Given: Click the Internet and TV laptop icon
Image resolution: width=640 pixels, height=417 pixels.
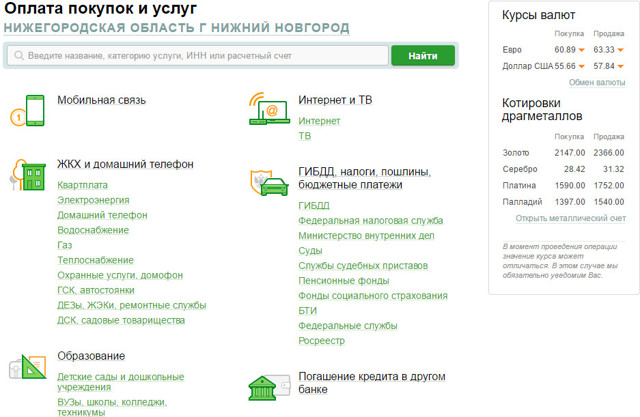Looking at the screenshot, I should coord(269,109).
